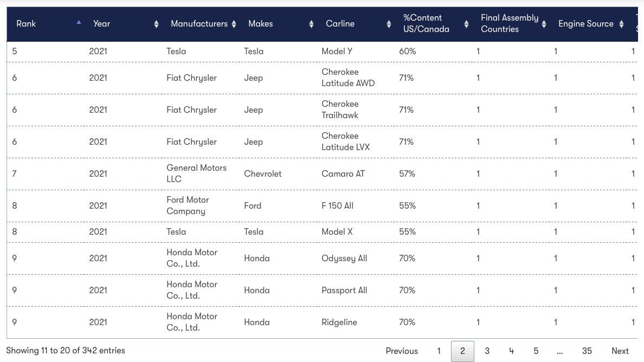Image resolution: width=644 pixels, height=362 pixels.
Task: Select current page 2 button
Action: pyautogui.click(x=462, y=351)
